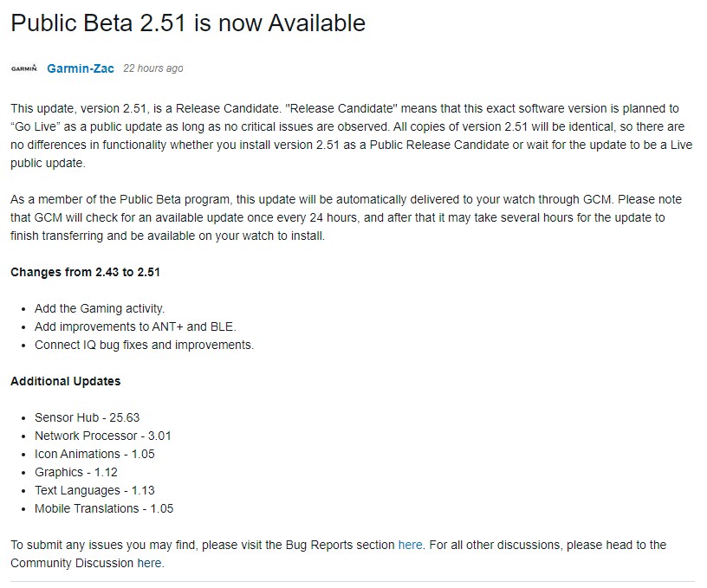The height and width of the screenshot is (588, 707).
Task: Click the 'To submit any issues' sentence
Action: [x=199, y=545]
